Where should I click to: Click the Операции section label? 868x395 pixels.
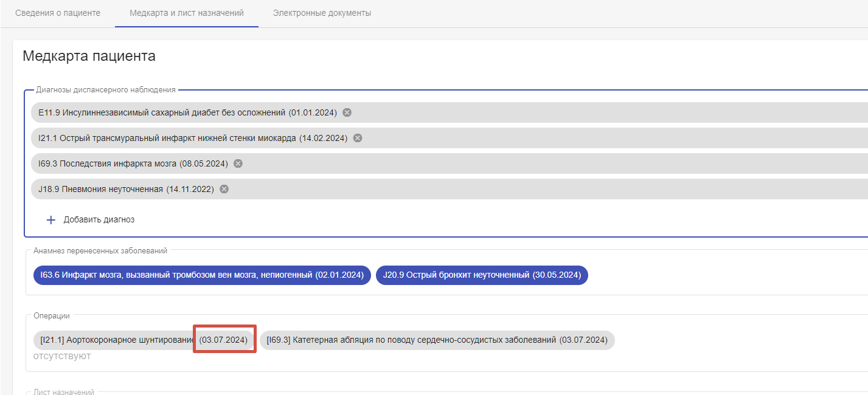52,316
